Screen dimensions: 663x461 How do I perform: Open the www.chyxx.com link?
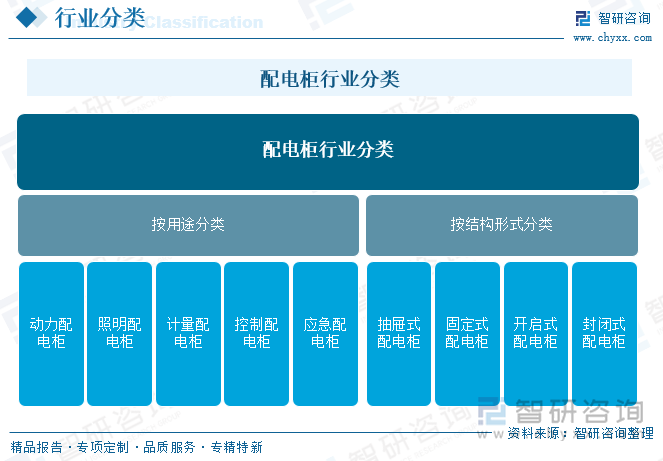pos(612,38)
